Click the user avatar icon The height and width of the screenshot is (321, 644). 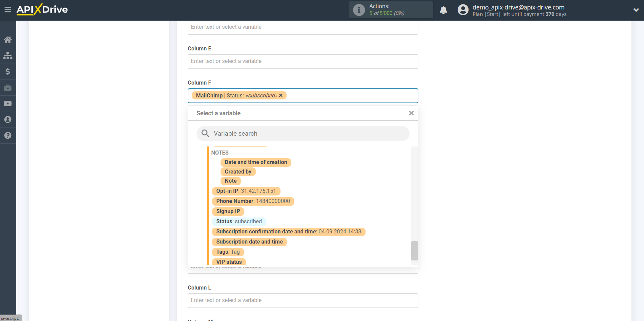click(x=463, y=10)
